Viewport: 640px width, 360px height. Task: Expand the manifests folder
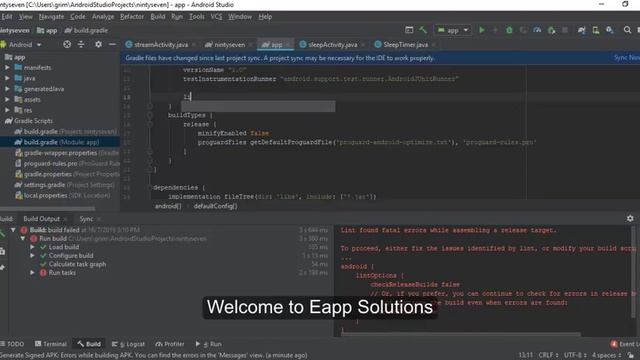click(7, 67)
